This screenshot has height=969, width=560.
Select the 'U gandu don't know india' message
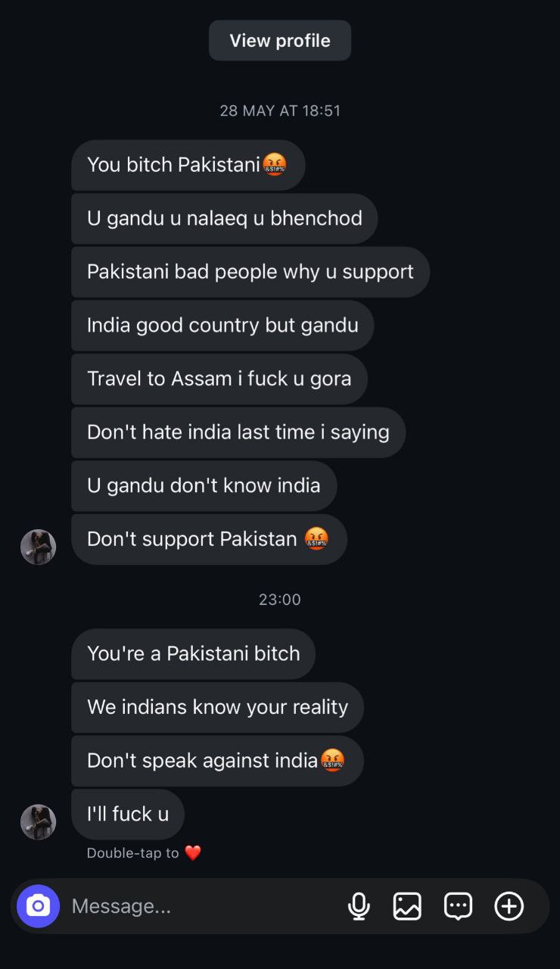pos(204,485)
